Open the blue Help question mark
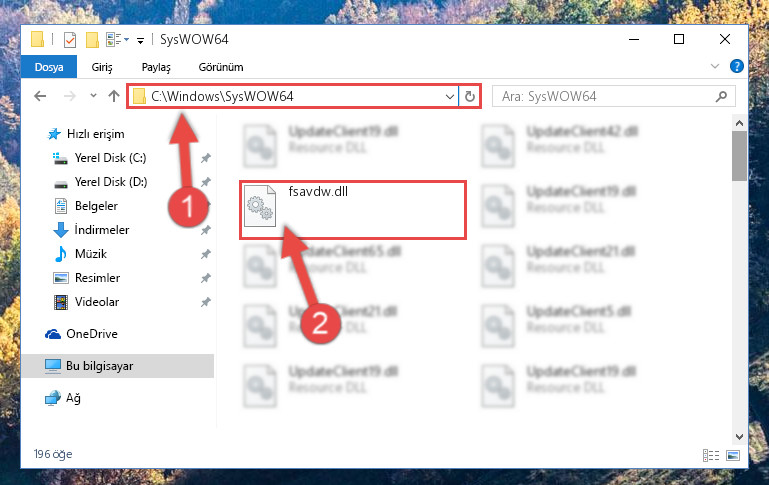 [737, 66]
